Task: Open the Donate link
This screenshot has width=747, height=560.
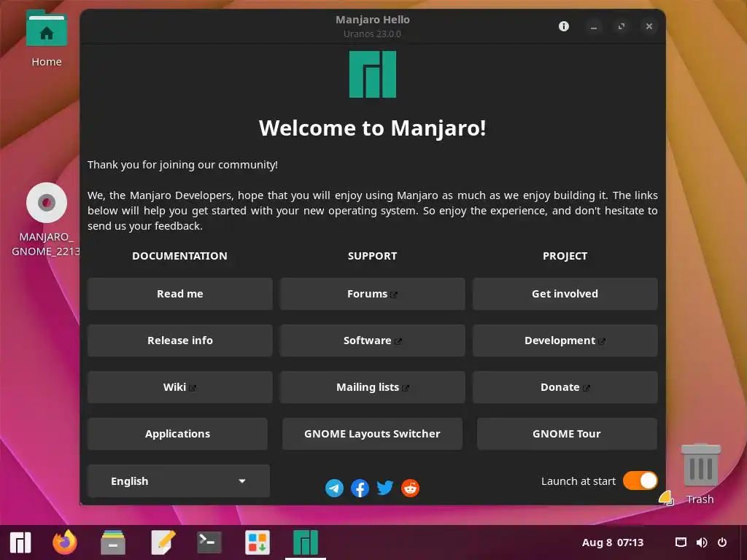Action: tap(565, 387)
